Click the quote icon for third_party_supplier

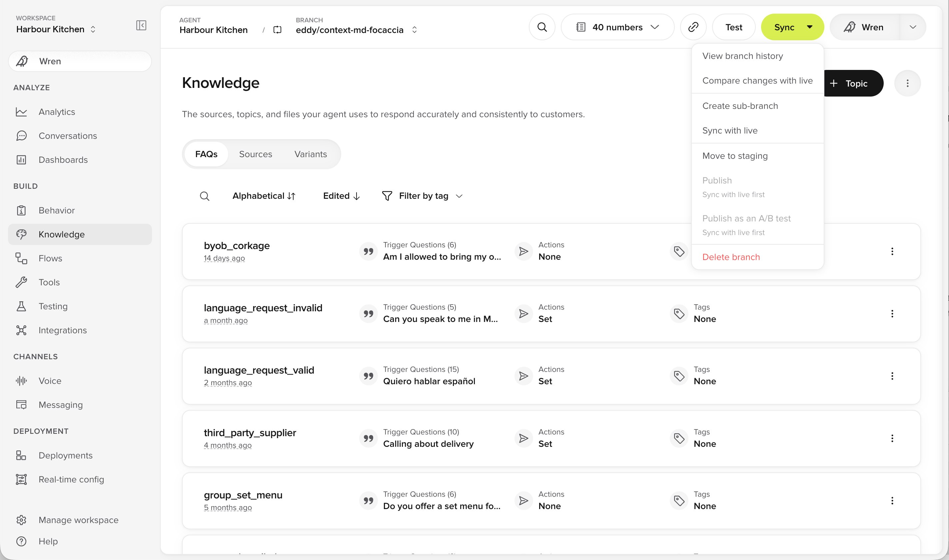(x=368, y=438)
